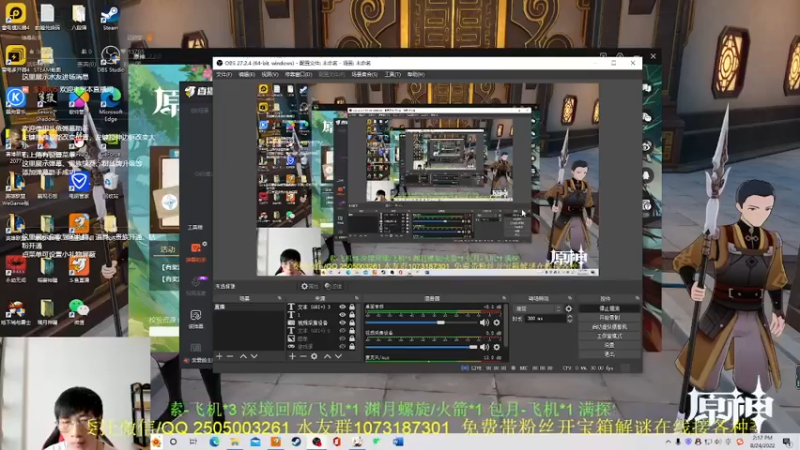Viewport: 800px width, 450px height.
Task: Move source down in the Sources list
Action: pyautogui.click(x=338, y=356)
